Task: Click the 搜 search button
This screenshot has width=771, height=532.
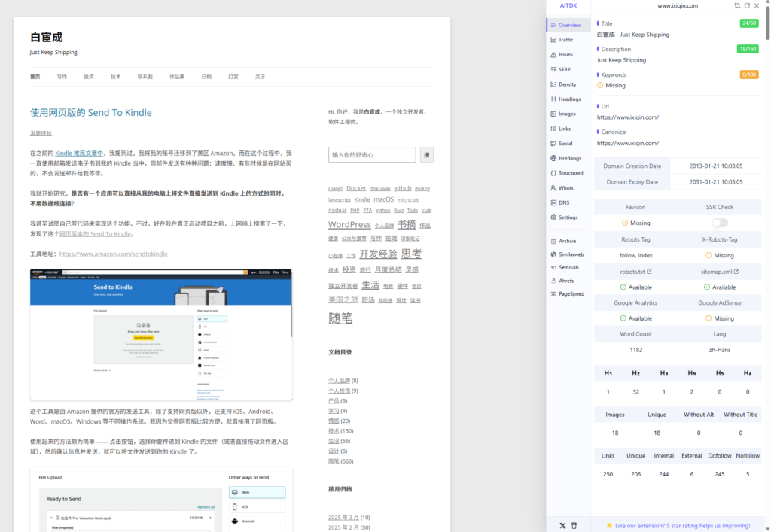Action: coord(426,154)
